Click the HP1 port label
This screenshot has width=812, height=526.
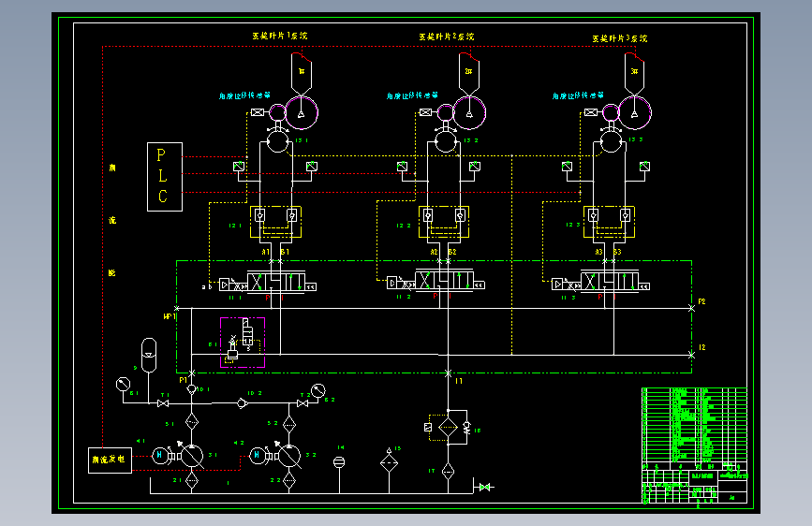point(170,316)
